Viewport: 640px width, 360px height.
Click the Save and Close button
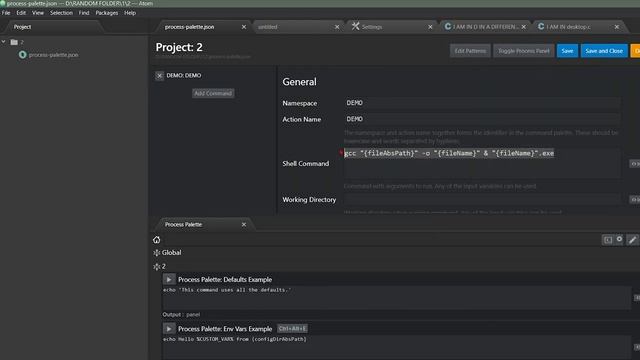tap(604, 51)
